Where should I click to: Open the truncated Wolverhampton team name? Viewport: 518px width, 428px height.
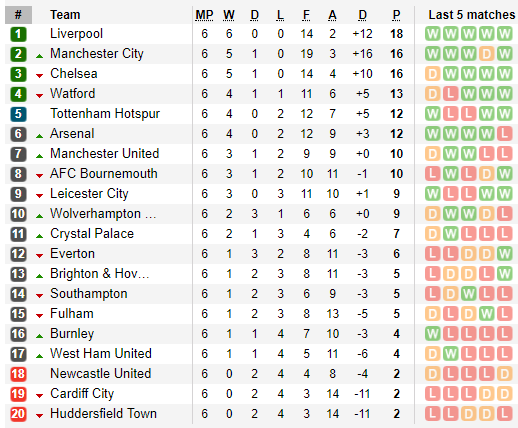(103, 214)
